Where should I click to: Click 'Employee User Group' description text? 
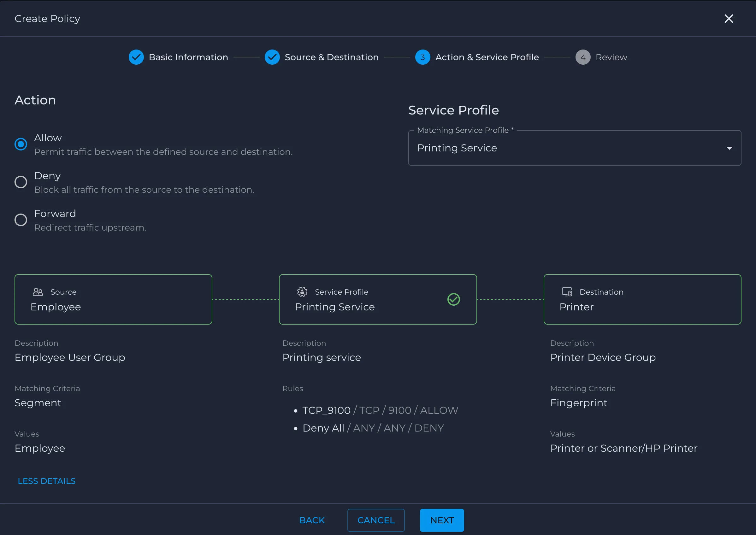(x=70, y=357)
